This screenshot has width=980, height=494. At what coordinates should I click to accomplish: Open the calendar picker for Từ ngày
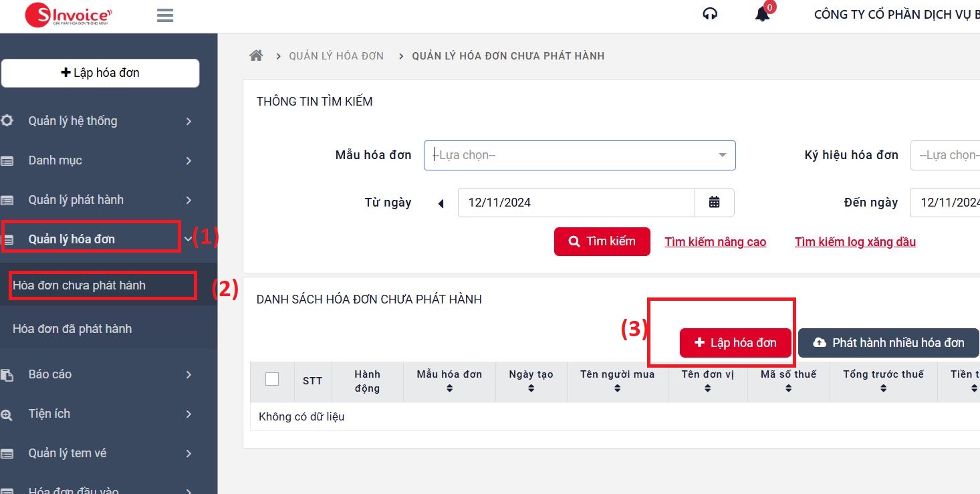[x=715, y=202]
